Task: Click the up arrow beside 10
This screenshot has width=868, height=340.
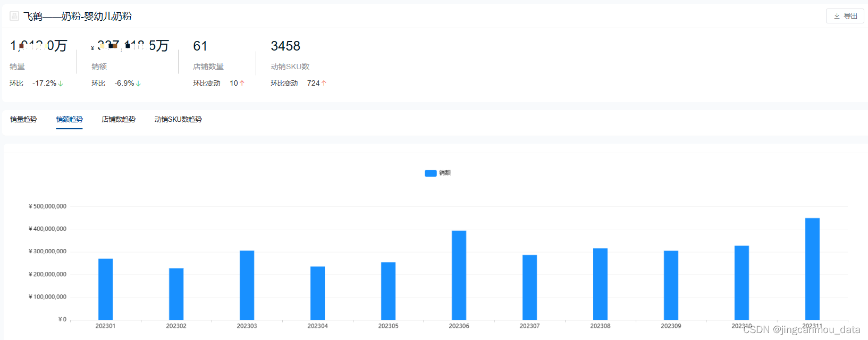Action: point(242,83)
